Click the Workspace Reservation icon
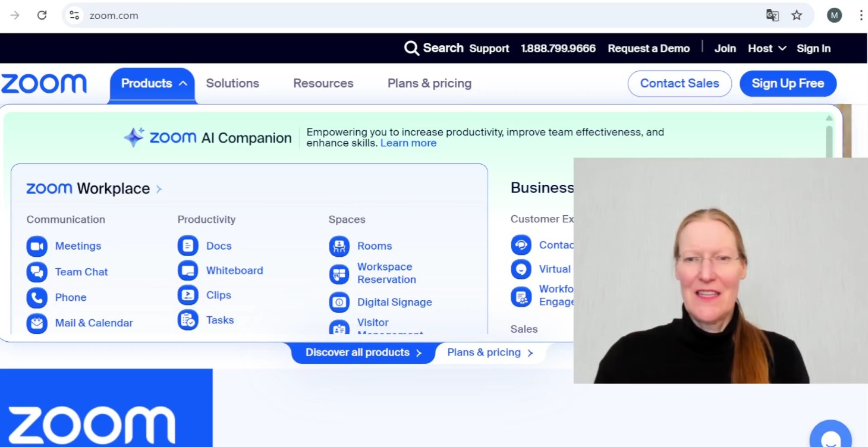Screen dimensions: 868x447 point(339,274)
